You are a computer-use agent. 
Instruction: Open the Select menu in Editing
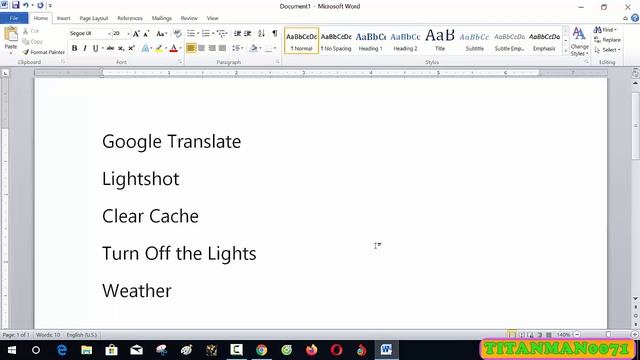(x=607, y=50)
